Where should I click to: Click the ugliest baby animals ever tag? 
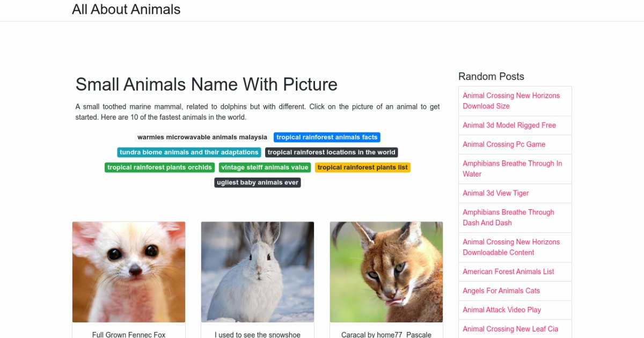[x=258, y=182]
